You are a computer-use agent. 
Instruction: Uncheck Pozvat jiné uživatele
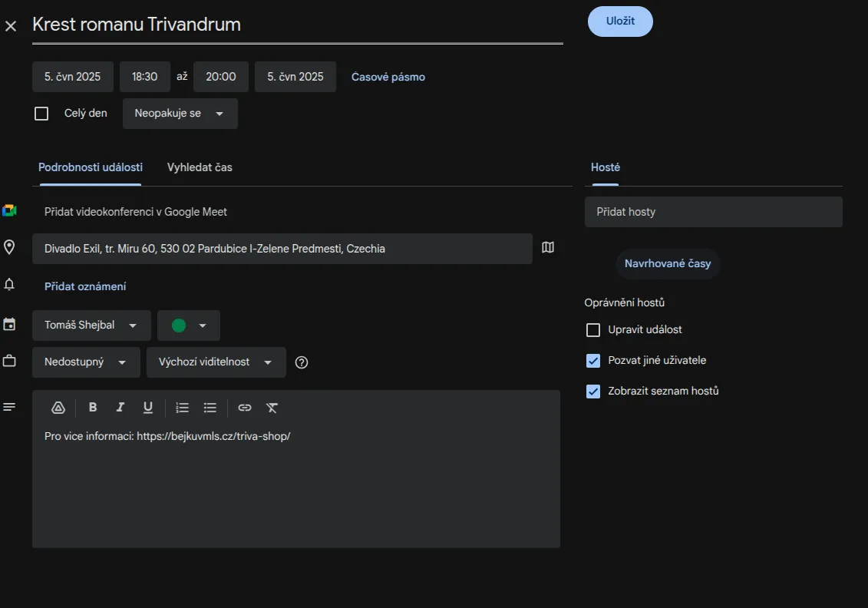(593, 361)
